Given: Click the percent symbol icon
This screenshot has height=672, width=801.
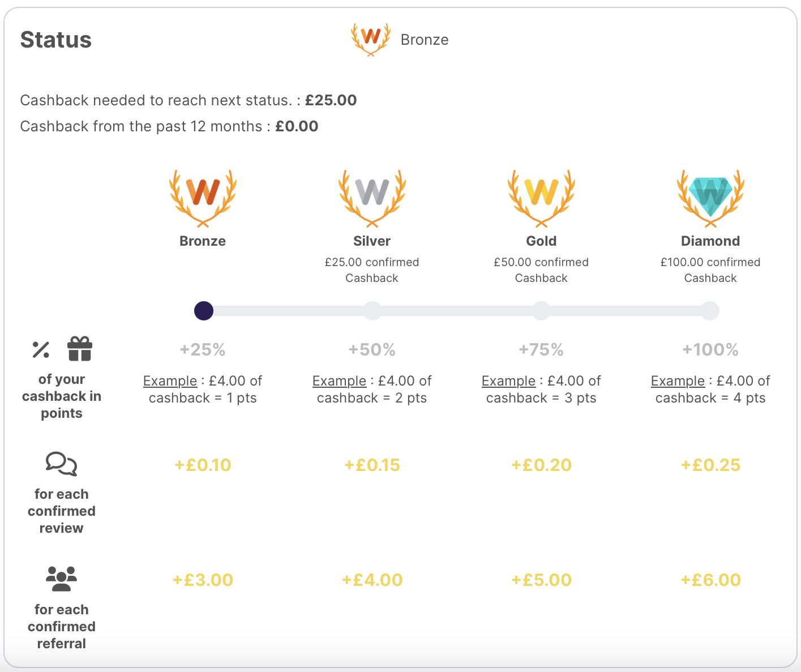Looking at the screenshot, I should click(x=41, y=350).
